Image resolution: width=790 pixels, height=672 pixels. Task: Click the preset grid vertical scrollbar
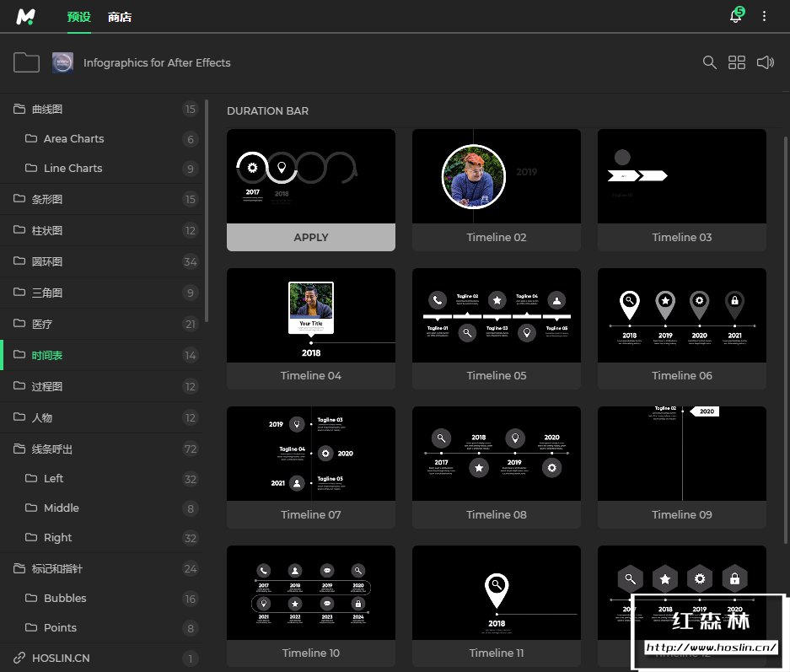(x=786, y=340)
